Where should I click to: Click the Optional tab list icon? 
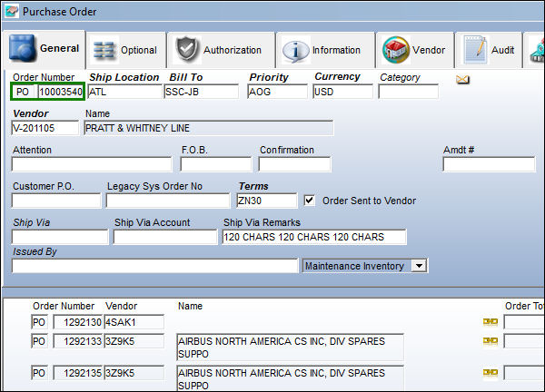point(104,50)
